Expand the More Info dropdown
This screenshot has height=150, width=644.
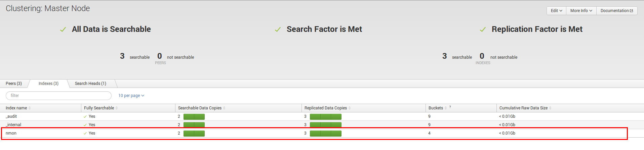point(581,11)
